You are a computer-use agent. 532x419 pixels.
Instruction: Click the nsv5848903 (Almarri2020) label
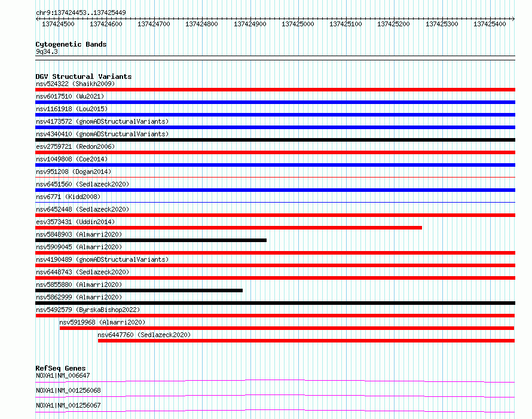click(79, 234)
